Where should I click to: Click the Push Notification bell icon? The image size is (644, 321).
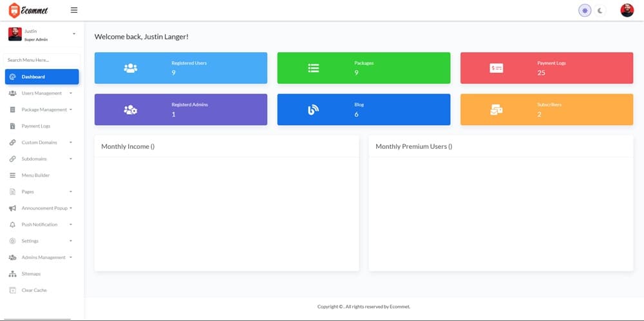point(13,224)
